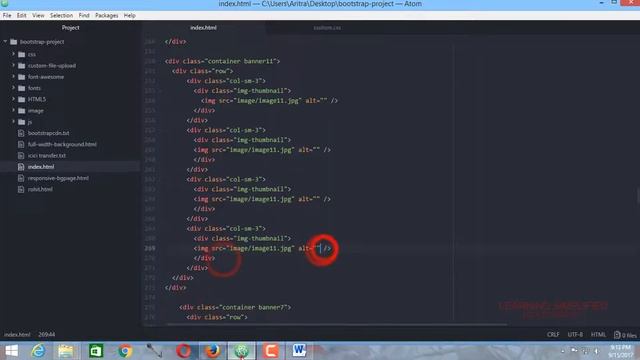Image resolution: width=640 pixels, height=360 pixels.
Task: Open the File menu
Action: [x=7, y=16]
